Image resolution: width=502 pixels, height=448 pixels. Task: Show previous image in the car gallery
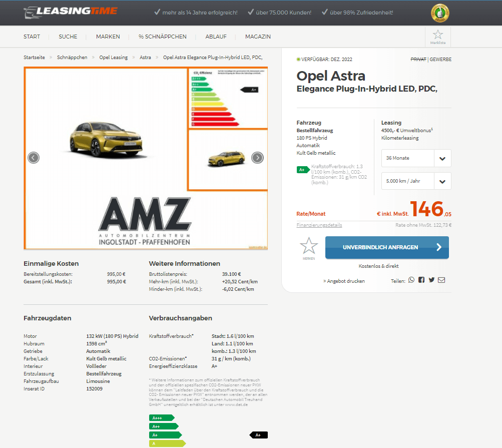(34, 158)
